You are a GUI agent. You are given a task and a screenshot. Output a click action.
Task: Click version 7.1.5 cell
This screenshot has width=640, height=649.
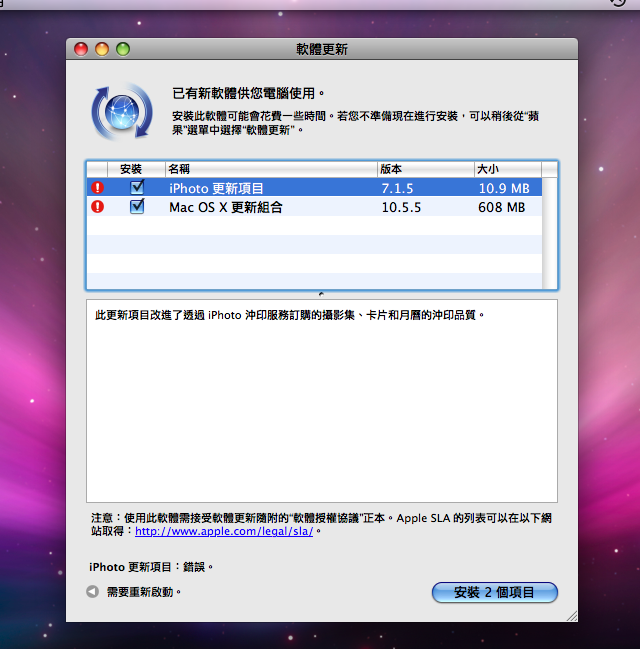397,188
